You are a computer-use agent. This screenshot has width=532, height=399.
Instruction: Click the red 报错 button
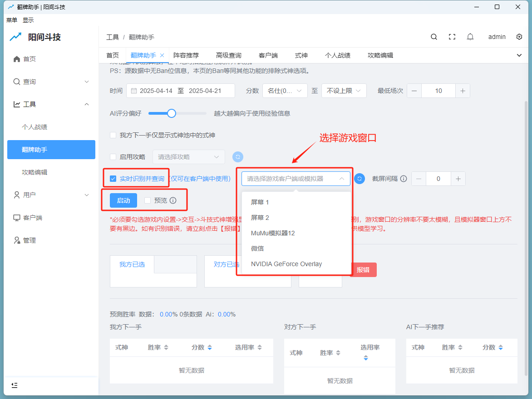tap(364, 269)
